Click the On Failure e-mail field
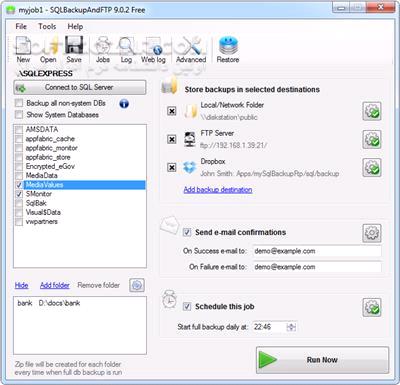 (x=317, y=267)
